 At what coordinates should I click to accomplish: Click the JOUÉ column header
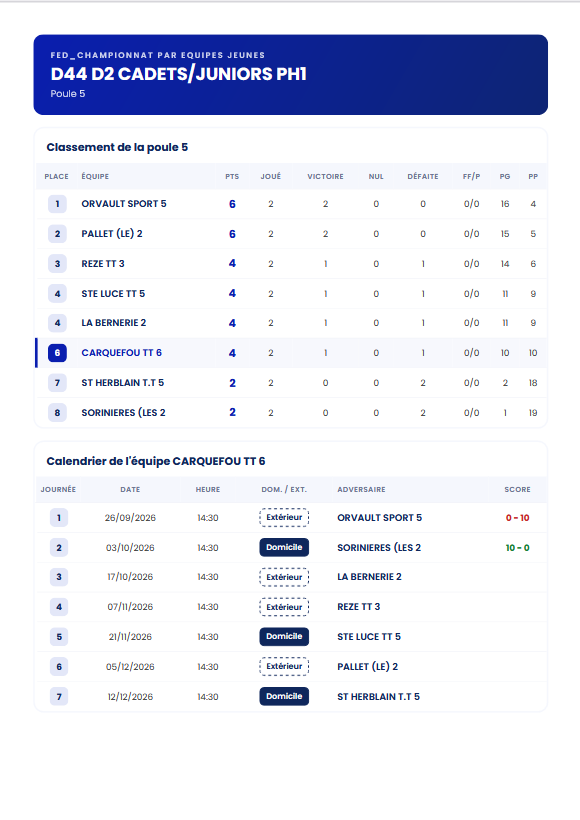[271, 177]
